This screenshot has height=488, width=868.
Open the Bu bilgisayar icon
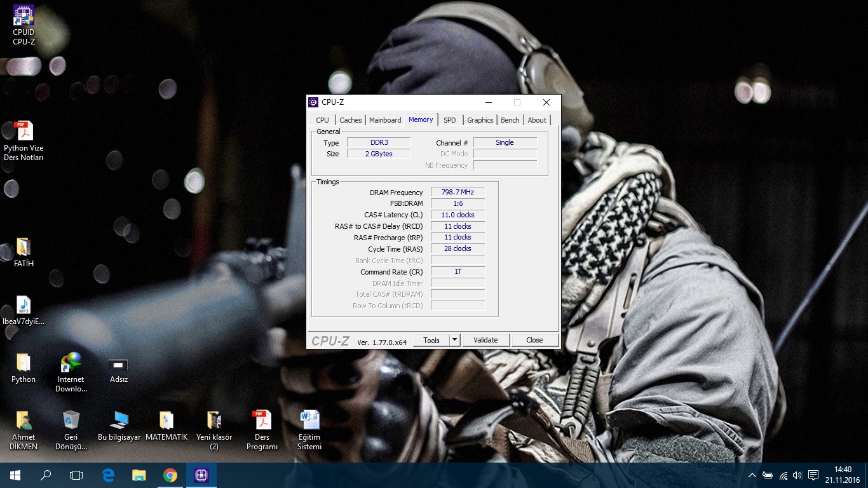119,426
